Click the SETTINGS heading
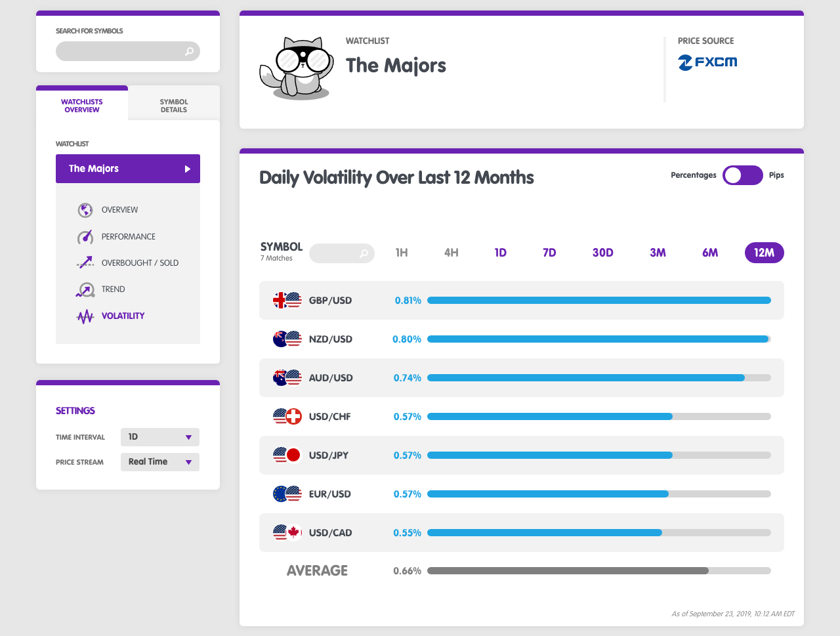The height and width of the screenshot is (636, 840). pyautogui.click(x=75, y=411)
